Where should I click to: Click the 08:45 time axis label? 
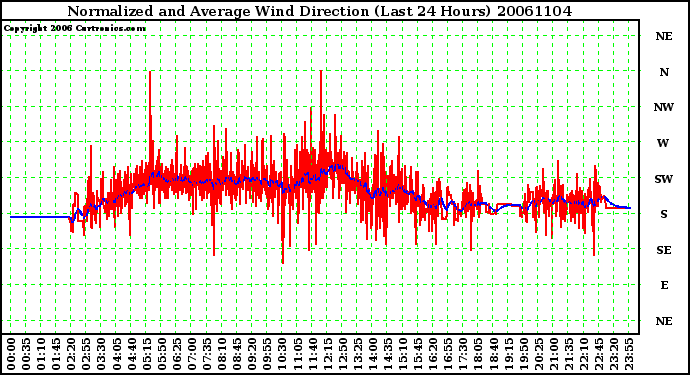(x=237, y=354)
